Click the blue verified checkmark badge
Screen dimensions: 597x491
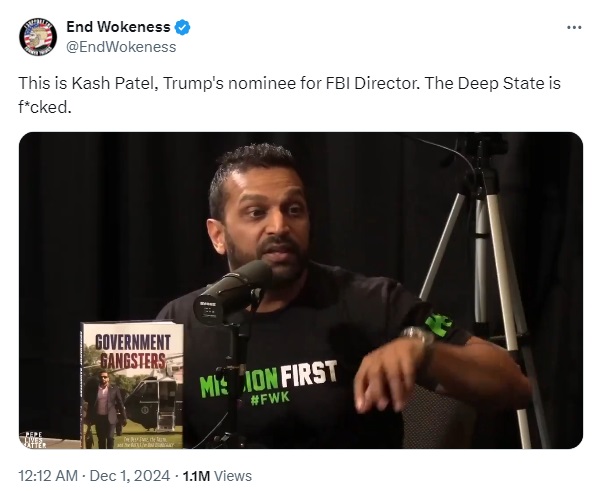pos(182,27)
